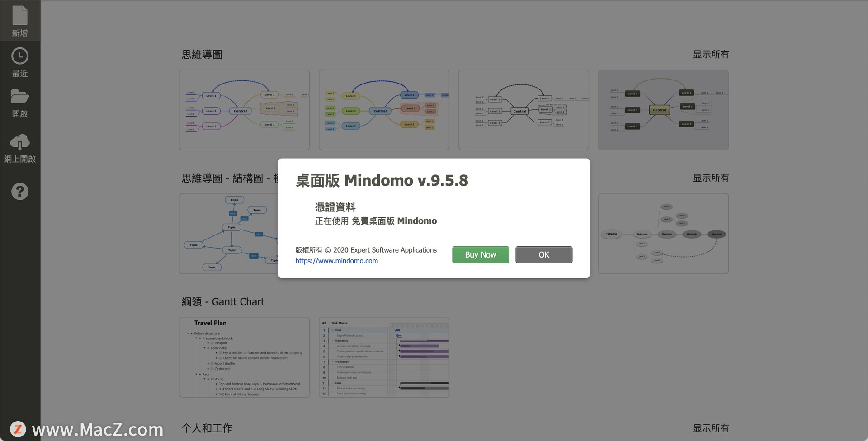Choose the blue and orange mind map template
This screenshot has height=441, width=868.
[384, 110]
